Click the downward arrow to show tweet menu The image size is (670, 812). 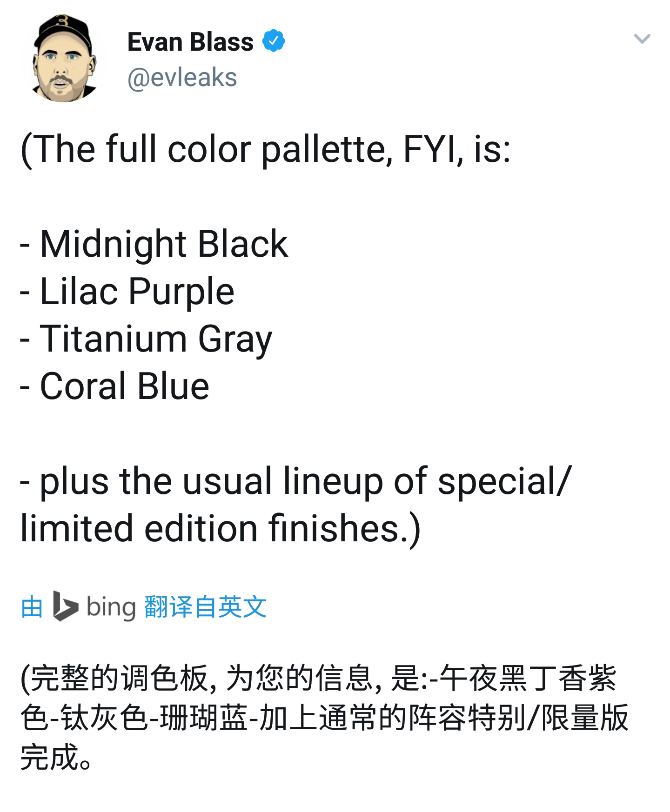tap(642, 40)
